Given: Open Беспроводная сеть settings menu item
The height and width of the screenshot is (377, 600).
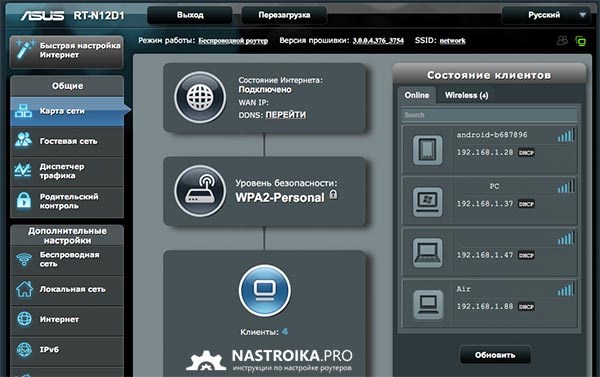Looking at the screenshot, I should (x=67, y=259).
